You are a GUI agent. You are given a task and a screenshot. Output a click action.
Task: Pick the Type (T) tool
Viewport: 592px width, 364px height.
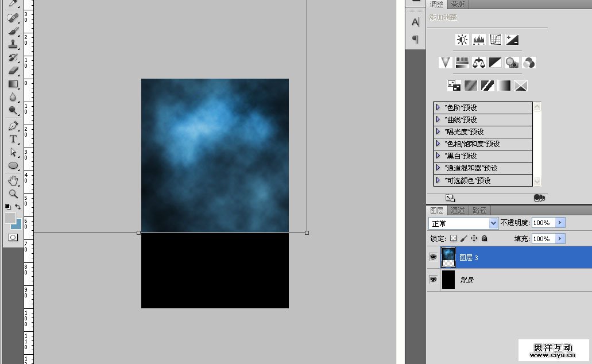click(x=13, y=139)
